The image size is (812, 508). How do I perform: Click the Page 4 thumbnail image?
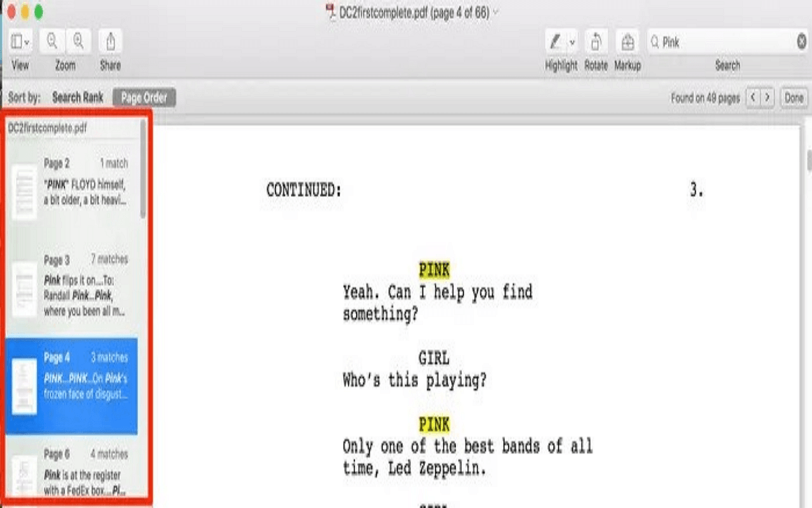point(25,387)
